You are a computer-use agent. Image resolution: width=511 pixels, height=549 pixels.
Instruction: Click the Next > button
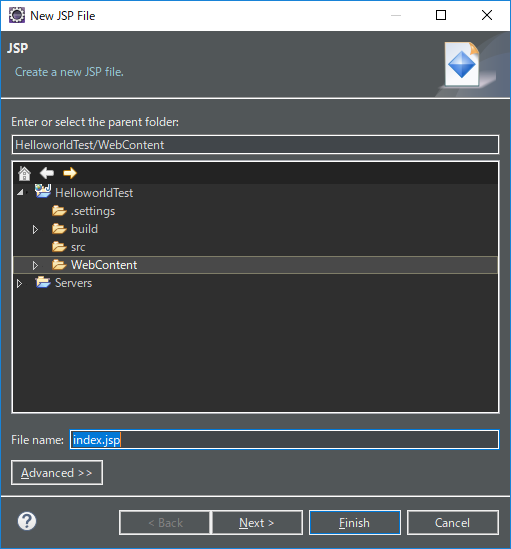[x=257, y=523]
